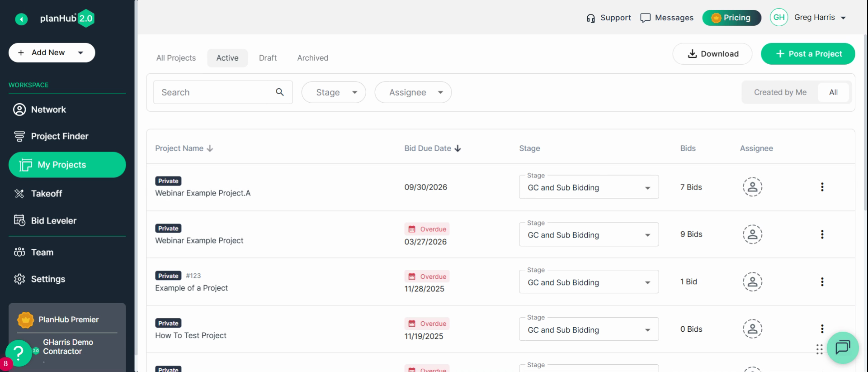This screenshot has width=868, height=372.
Task: Open stage dropdown for How To Test Project
Action: click(589, 329)
